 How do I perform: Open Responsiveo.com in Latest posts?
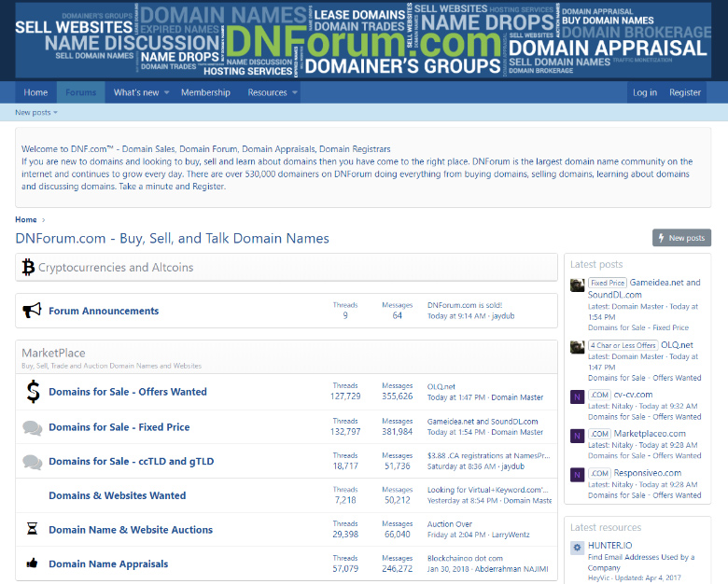coord(647,473)
